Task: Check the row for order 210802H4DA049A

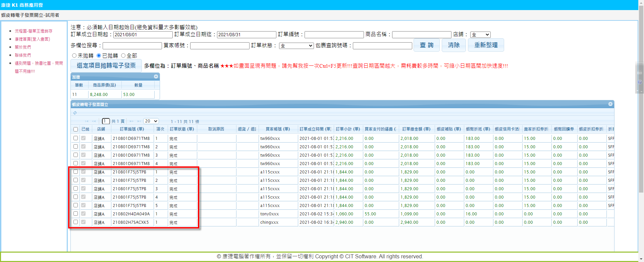Action: coord(75,214)
